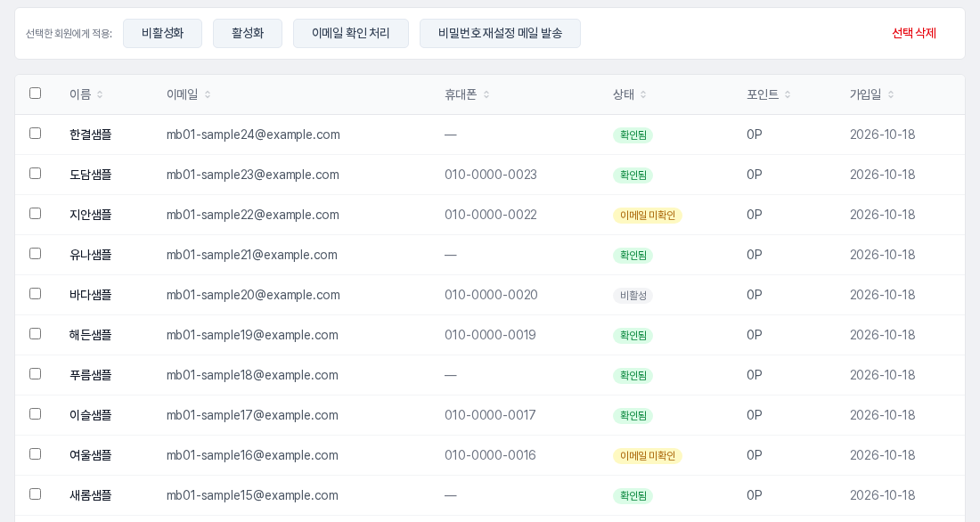
Task: Click email mb01-sample20@example.com
Action: pyautogui.click(x=253, y=295)
